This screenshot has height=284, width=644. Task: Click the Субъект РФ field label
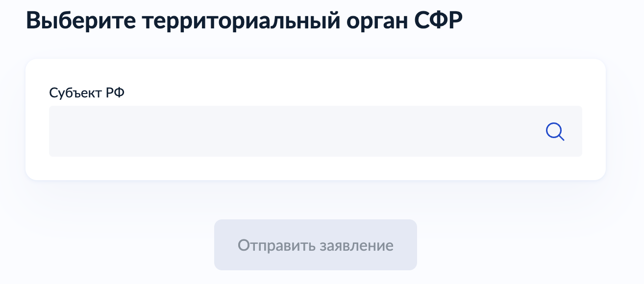coord(87,92)
